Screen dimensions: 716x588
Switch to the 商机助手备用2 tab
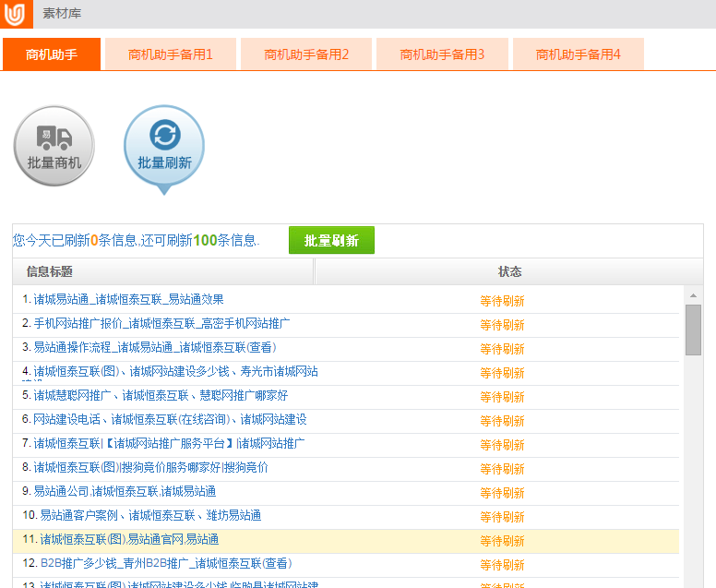pyautogui.click(x=306, y=54)
